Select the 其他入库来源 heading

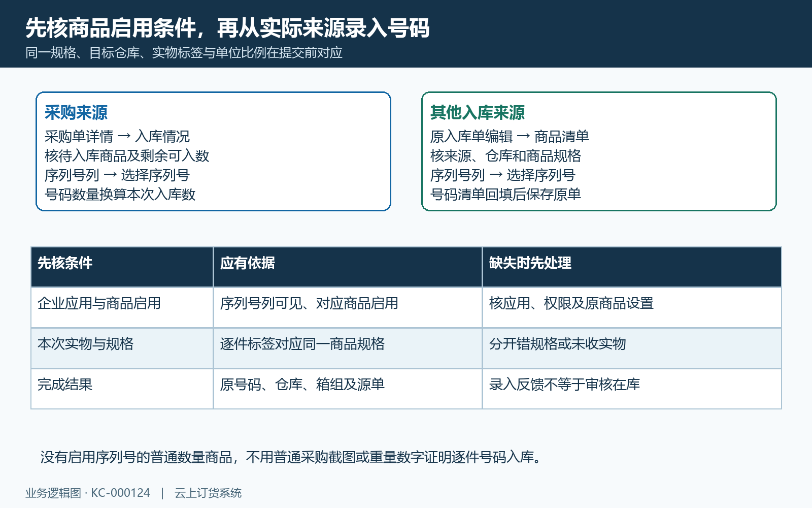pyautogui.click(x=477, y=112)
